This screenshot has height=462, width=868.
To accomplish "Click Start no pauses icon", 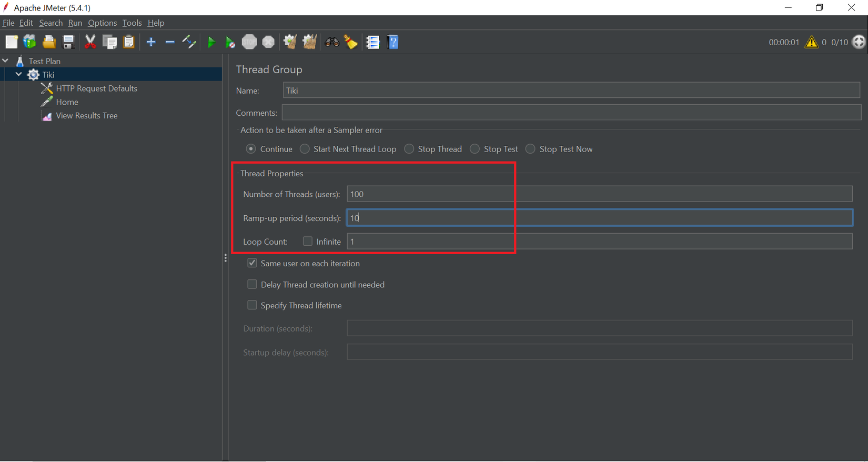I will pos(230,42).
